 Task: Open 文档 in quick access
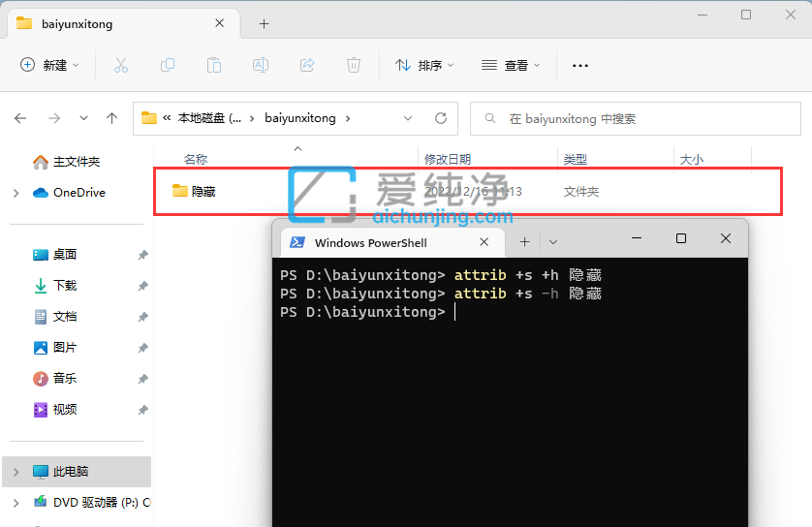55,317
